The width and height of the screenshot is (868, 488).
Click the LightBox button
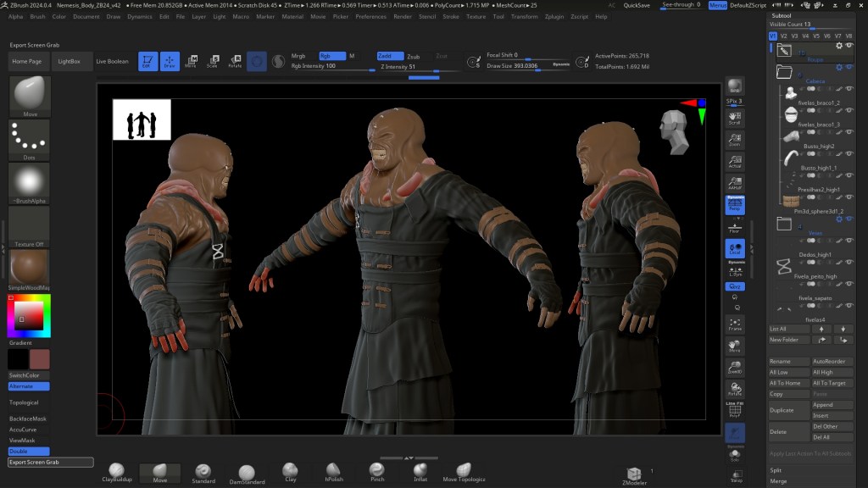70,61
